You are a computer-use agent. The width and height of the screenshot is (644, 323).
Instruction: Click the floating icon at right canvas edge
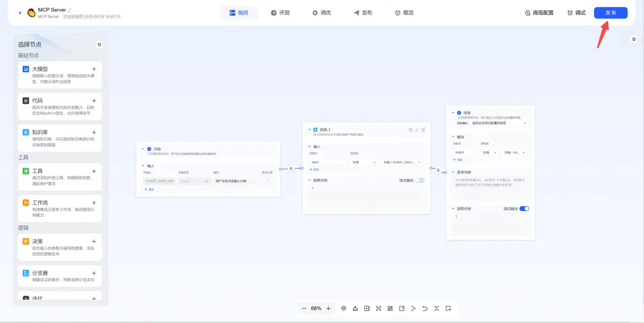click(634, 39)
